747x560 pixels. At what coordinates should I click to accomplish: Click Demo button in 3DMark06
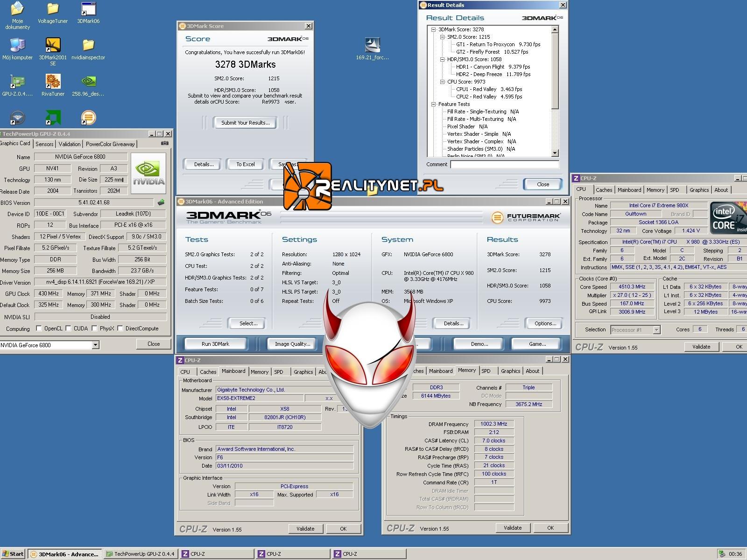coord(479,344)
